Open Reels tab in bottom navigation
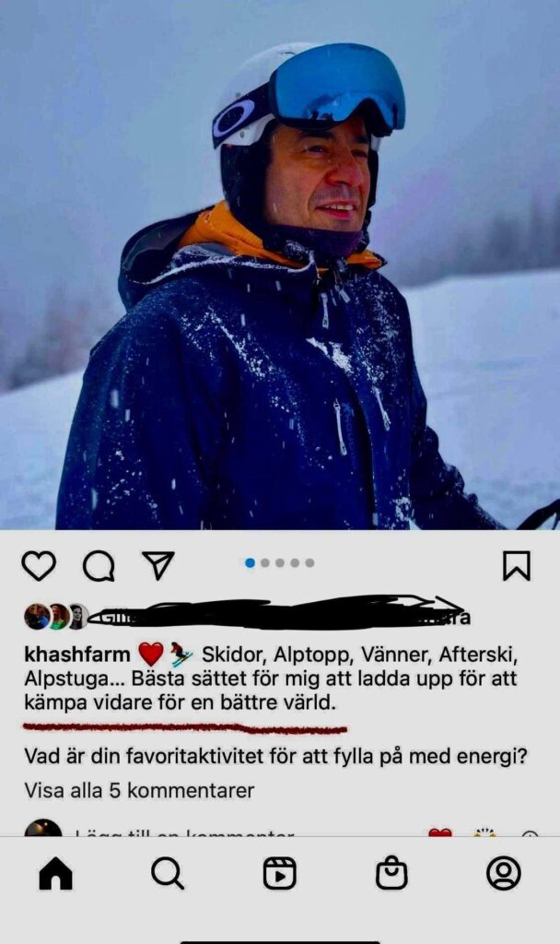 click(x=280, y=873)
